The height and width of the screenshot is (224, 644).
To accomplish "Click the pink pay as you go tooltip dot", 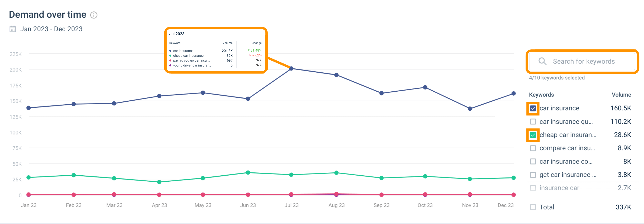I will click(170, 60).
